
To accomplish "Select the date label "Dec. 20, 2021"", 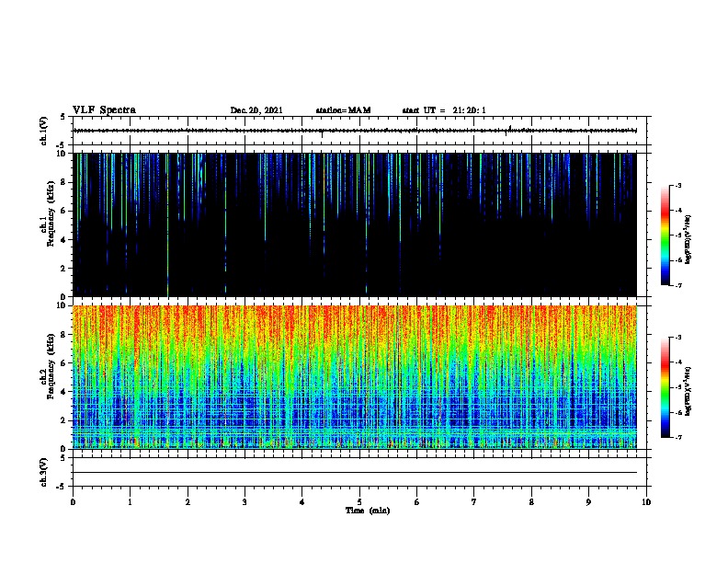I will pos(256,110).
